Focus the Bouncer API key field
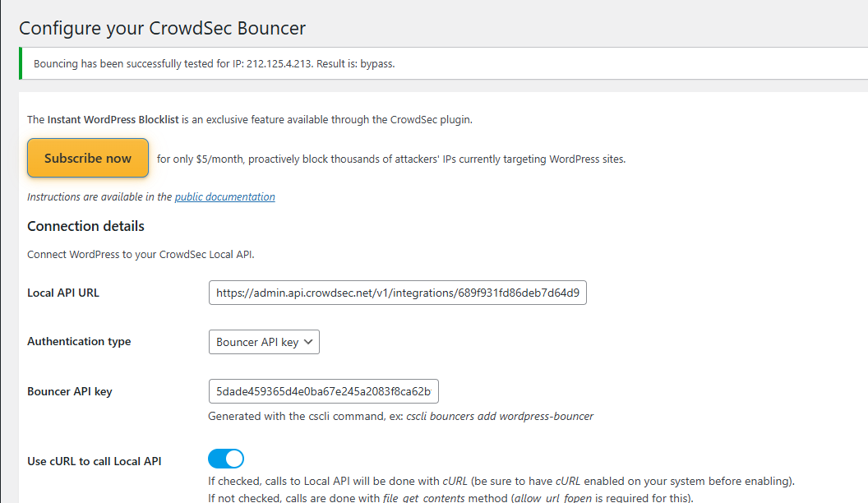The image size is (868, 503). pyautogui.click(x=323, y=391)
